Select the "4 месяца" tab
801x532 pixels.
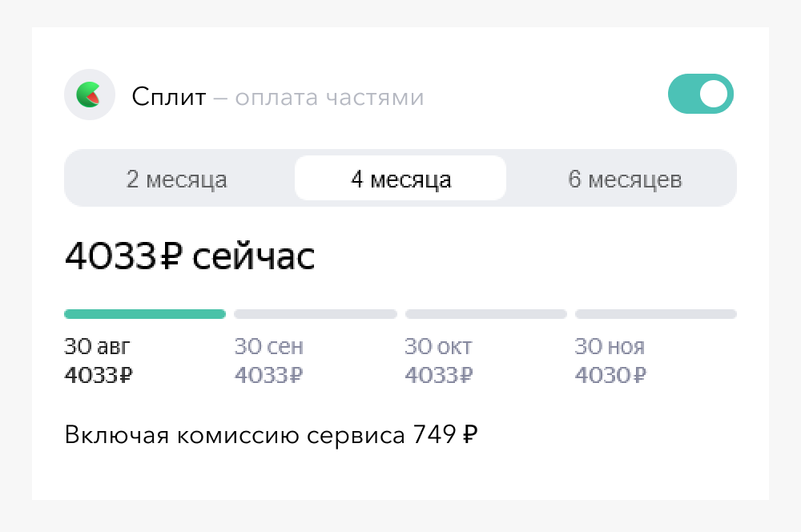coord(400,179)
